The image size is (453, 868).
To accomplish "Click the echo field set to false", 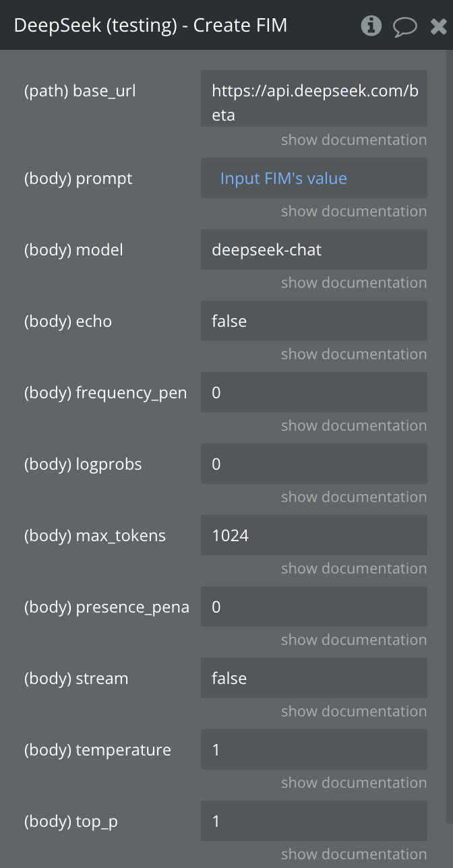I will tap(313, 321).
